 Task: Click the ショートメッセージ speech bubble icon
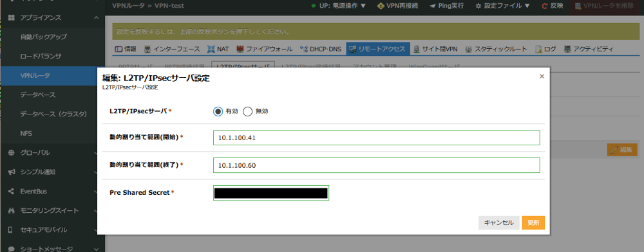(x=12, y=249)
